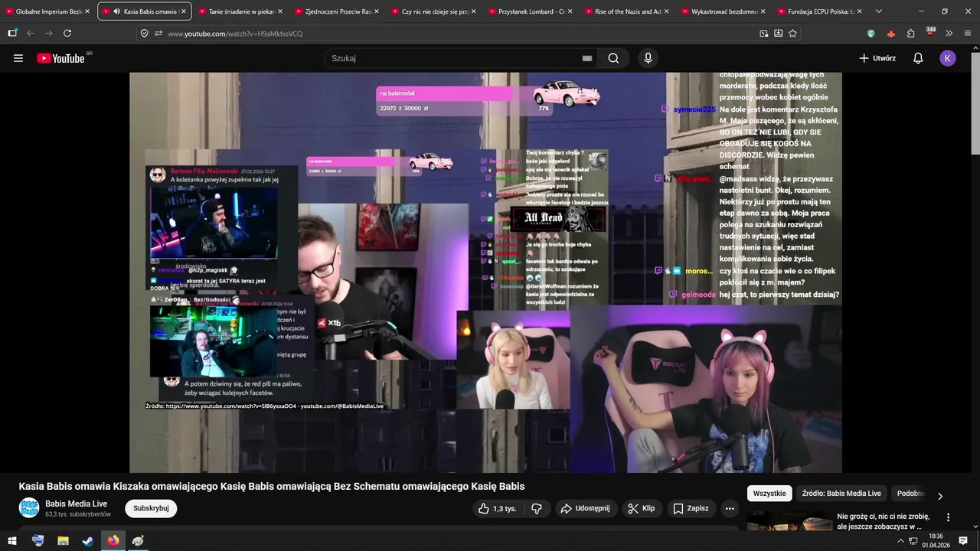Open Windows notification center
Image resolution: width=980 pixels, height=551 pixels.
[x=964, y=541]
